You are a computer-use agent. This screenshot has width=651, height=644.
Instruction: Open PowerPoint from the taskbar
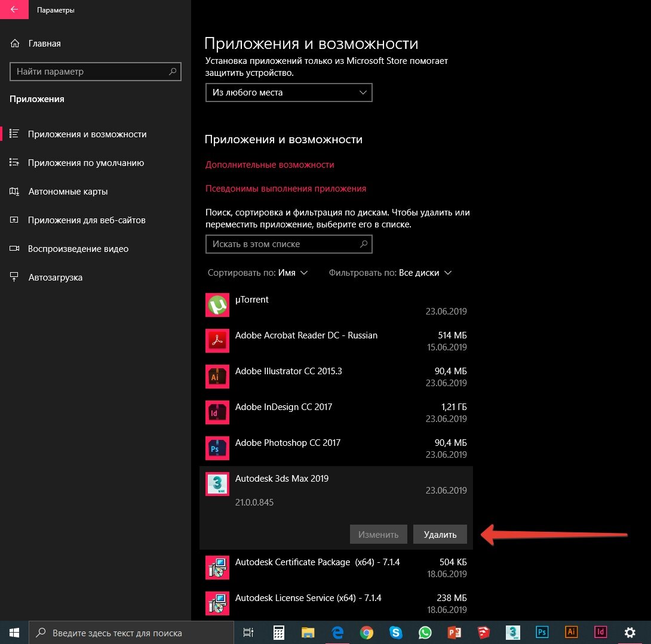tap(454, 633)
